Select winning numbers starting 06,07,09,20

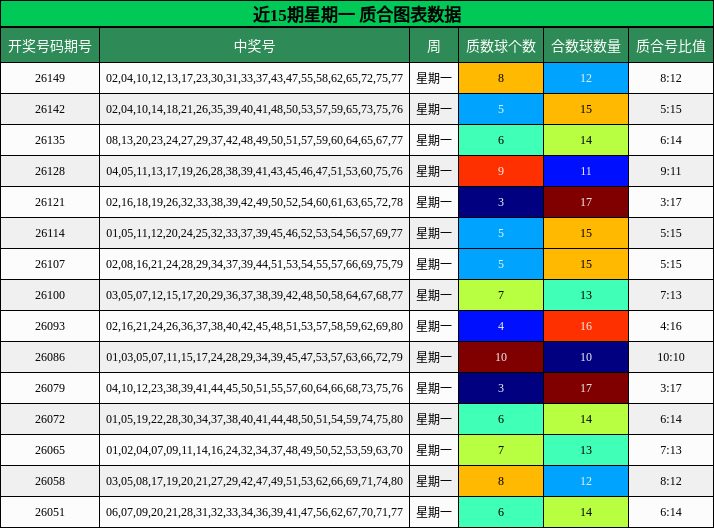point(255,511)
